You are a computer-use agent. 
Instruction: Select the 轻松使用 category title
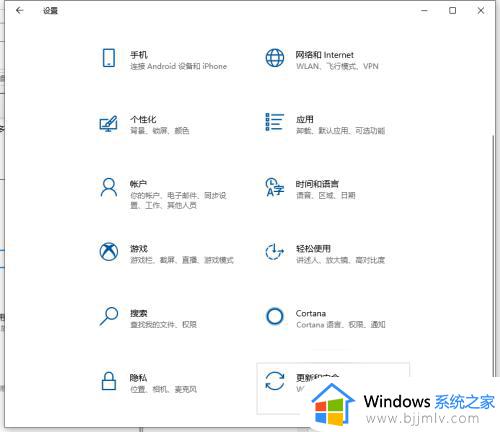click(313, 249)
